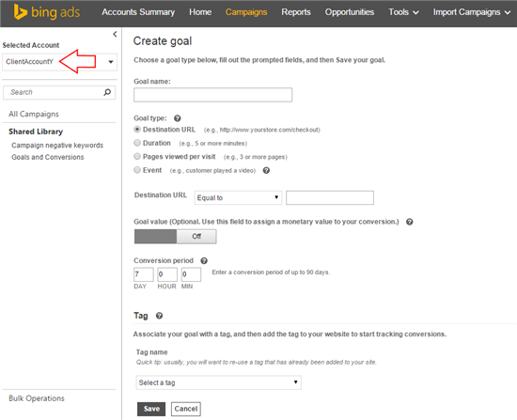Screen dimensions: 517x420
Task: Focus the Goal name input field
Action: [213, 95]
